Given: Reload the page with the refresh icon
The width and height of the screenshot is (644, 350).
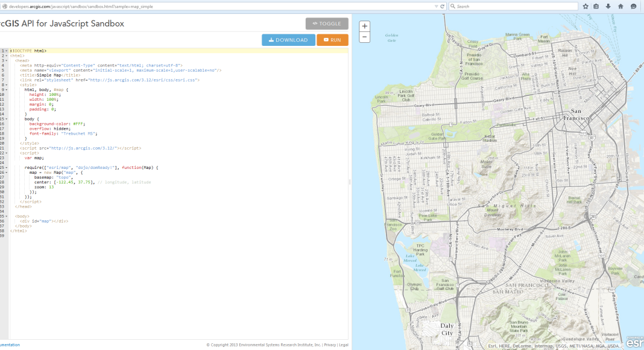Looking at the screenshot, I should 443,6.
